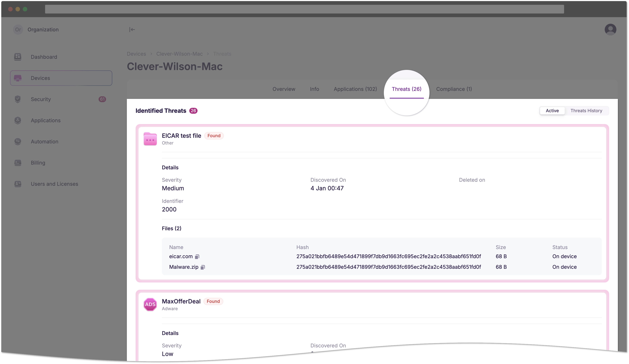Click the Malware.zip file name
This screenshot has height=364, width=629.
(x=184, y=267)
